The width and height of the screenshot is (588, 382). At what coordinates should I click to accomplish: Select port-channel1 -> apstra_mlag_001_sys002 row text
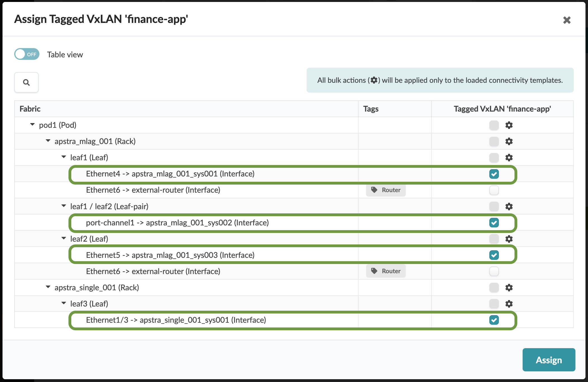point(177,223)
